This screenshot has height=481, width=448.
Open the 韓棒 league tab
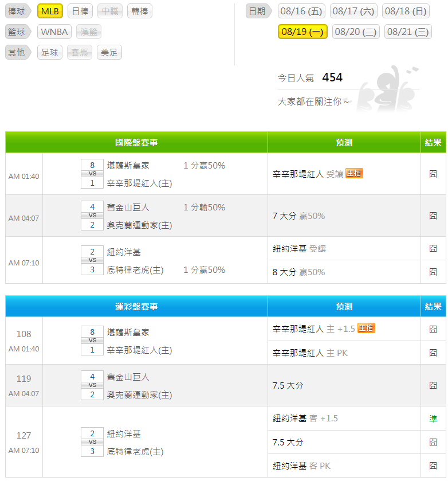pos(140,11)
